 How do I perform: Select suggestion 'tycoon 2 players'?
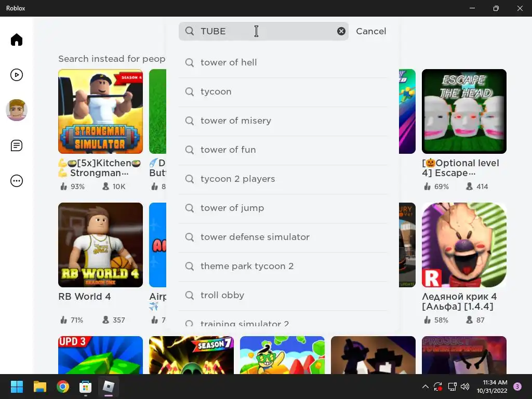pyautogui.click(x=283, y=179)
